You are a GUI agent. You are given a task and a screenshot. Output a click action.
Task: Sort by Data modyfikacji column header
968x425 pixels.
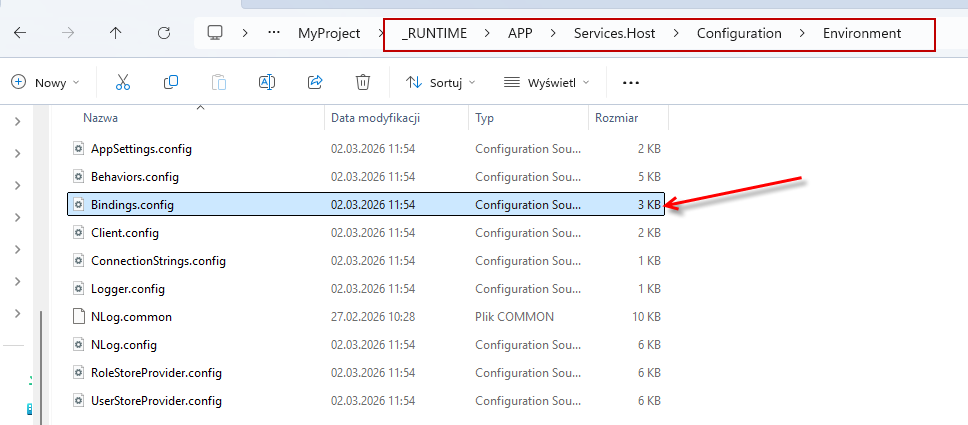click(375, 118)
